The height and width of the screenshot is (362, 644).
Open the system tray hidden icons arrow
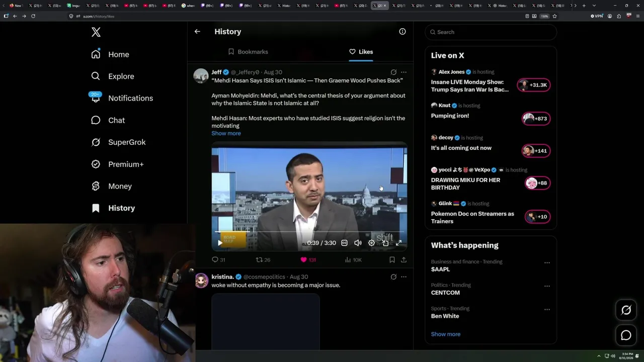(x=599, y=356)
